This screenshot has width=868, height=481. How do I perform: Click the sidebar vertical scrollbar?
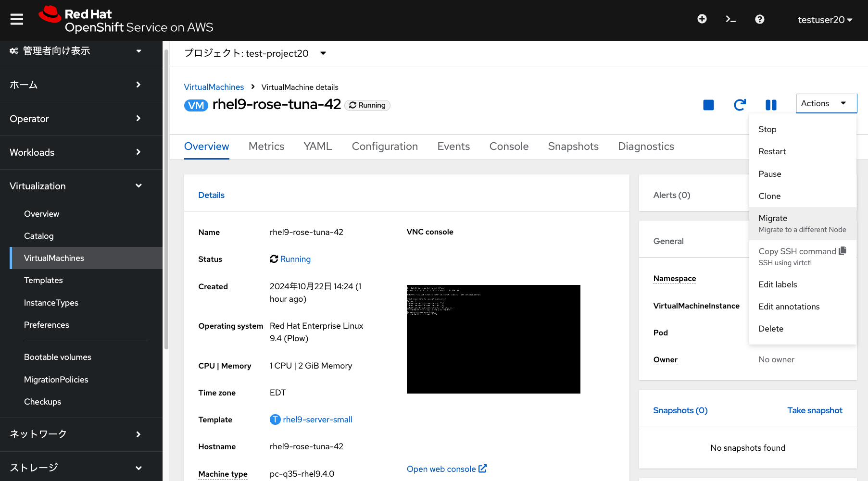tap(166, 199)
